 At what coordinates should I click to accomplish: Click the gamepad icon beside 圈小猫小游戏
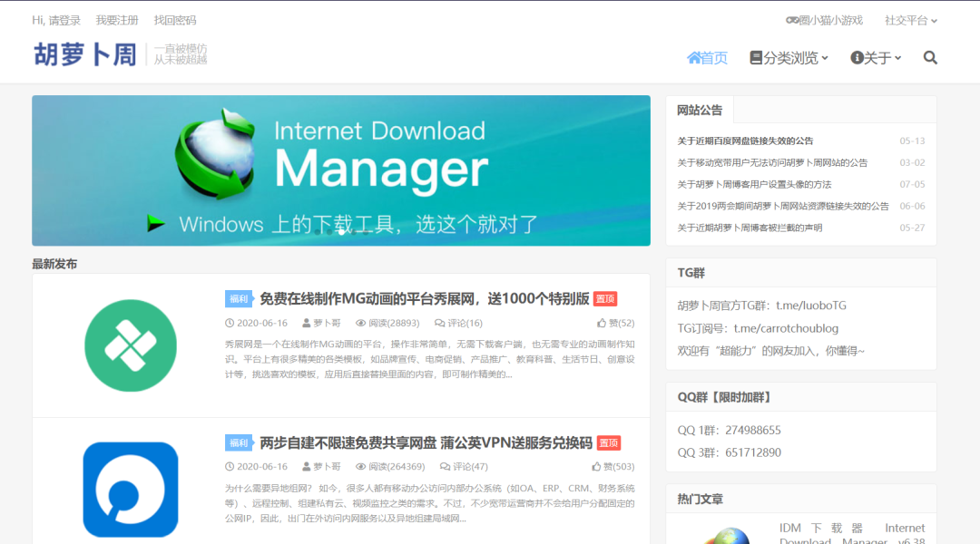point(792,20)
